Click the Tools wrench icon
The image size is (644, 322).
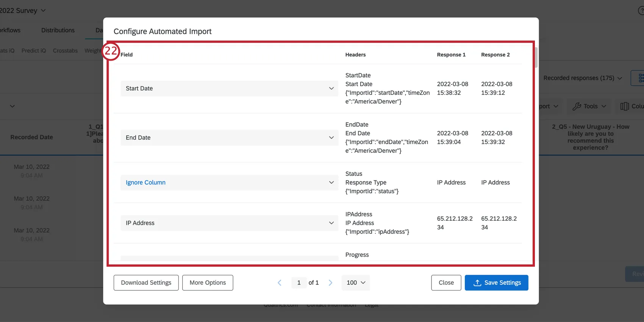[577, 106]
